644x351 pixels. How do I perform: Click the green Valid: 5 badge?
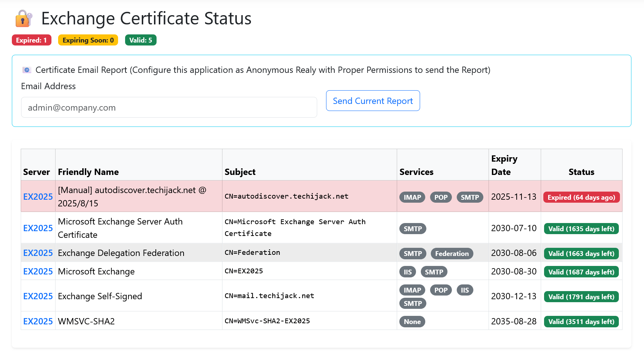click(141, 40)
